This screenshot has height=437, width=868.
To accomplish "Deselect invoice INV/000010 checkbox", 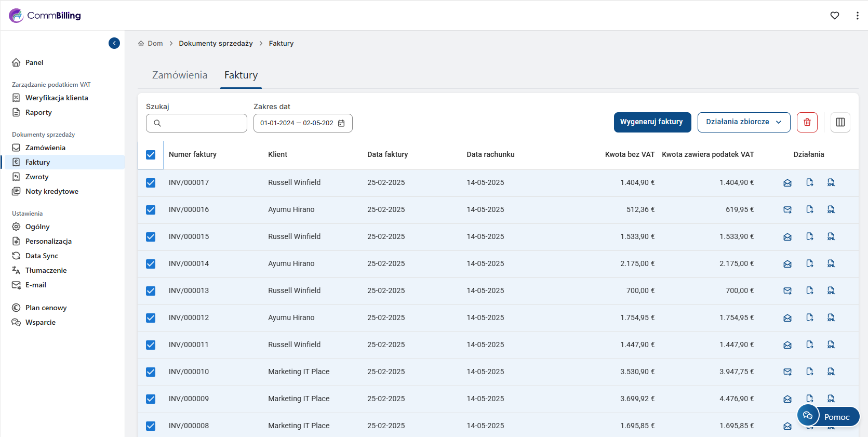I will click(151, 372).
